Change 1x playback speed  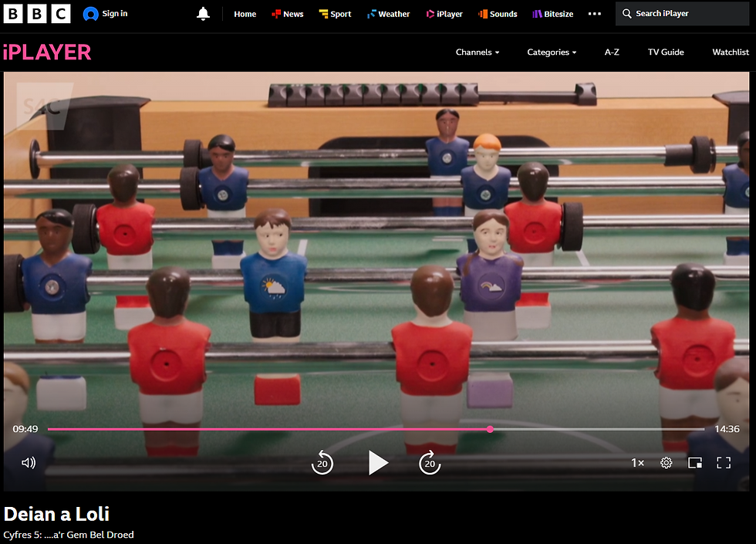tap(637, 463)
